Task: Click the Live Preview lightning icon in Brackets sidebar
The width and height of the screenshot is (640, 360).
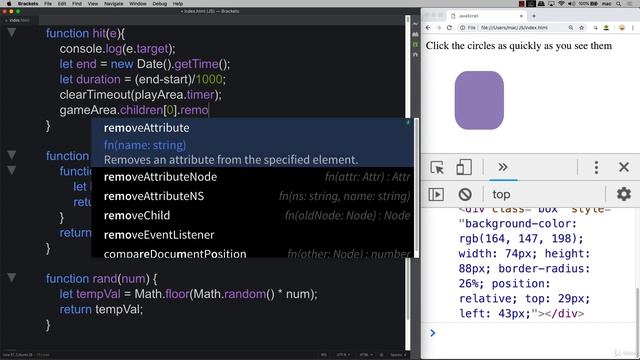Action: click(416, 24)
